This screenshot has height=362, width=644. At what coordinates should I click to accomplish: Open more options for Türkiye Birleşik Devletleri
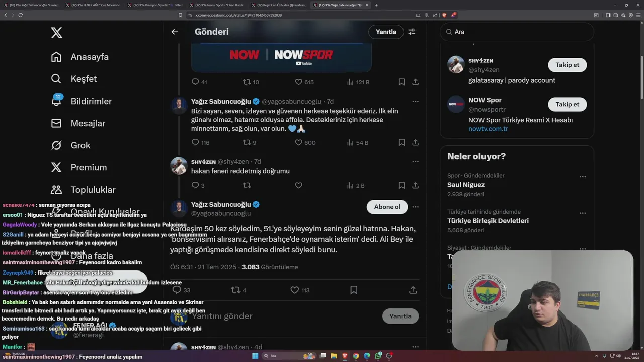[x=582, y=213]
